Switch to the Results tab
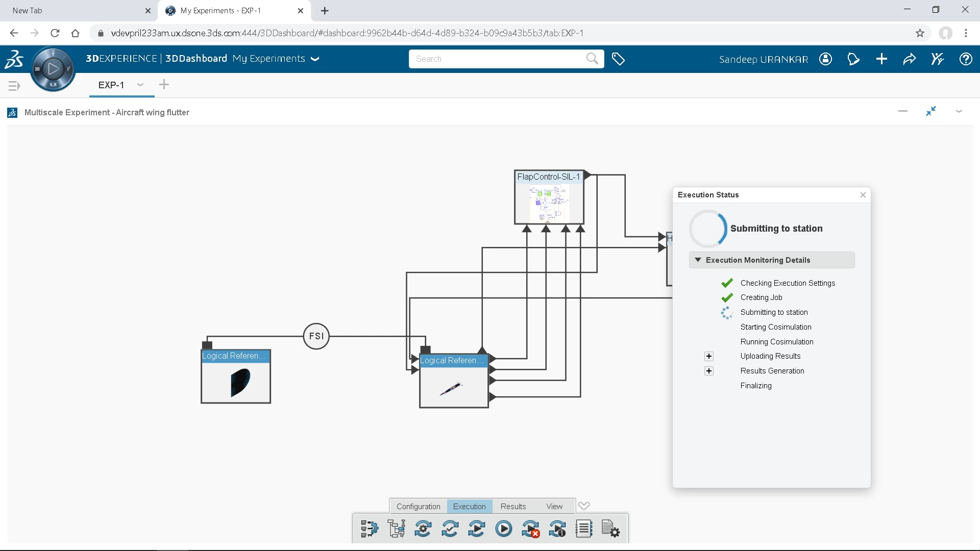980x551 pixels. point(513,507)
